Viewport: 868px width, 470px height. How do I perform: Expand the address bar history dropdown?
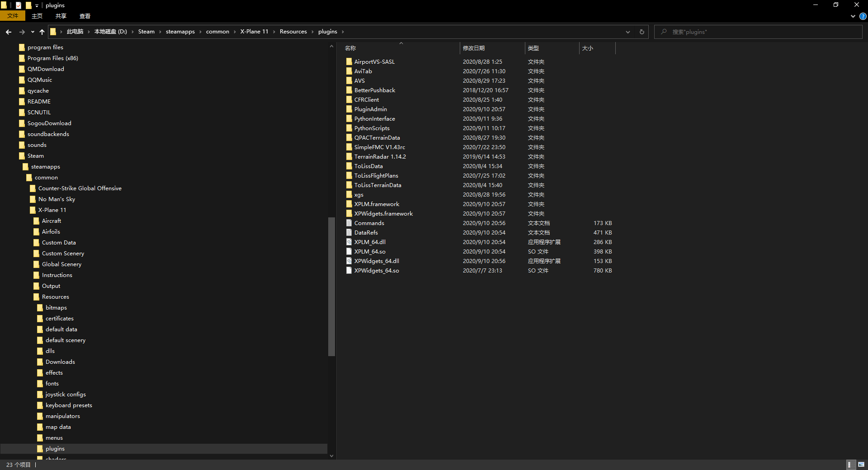(x=628, y=32)
